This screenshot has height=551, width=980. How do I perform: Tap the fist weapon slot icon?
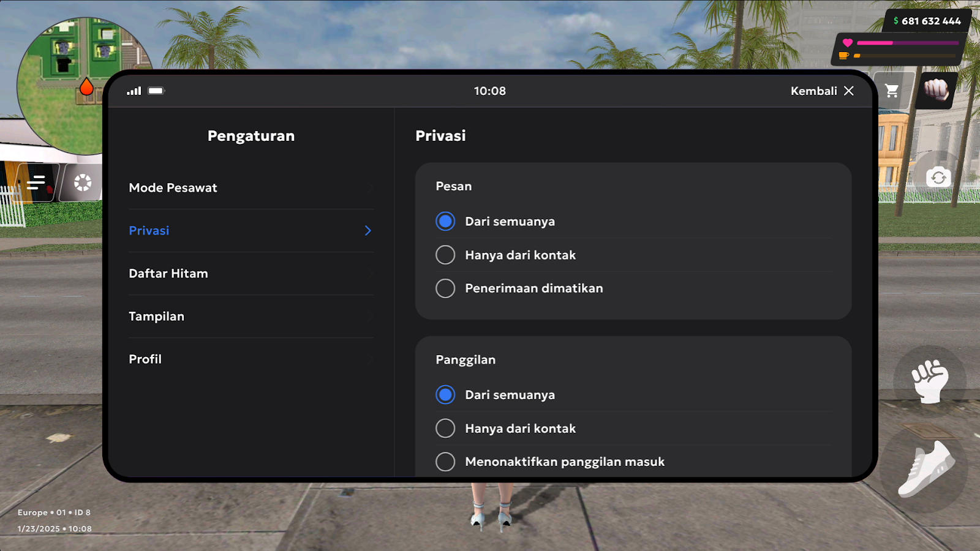pyautogui.click(x=936, y=90)
